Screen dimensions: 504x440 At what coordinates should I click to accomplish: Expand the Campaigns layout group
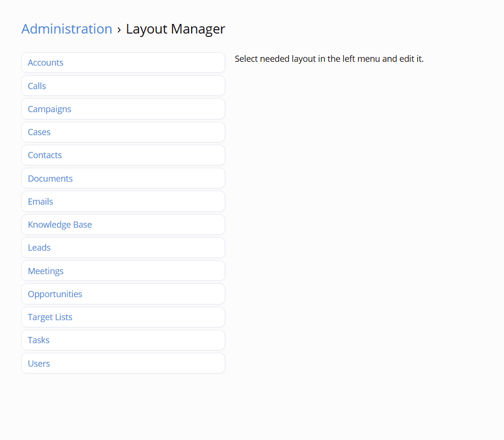pos(49,109)
